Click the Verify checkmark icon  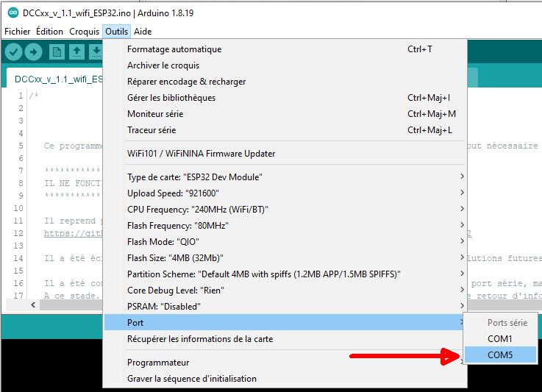(13, 52)
